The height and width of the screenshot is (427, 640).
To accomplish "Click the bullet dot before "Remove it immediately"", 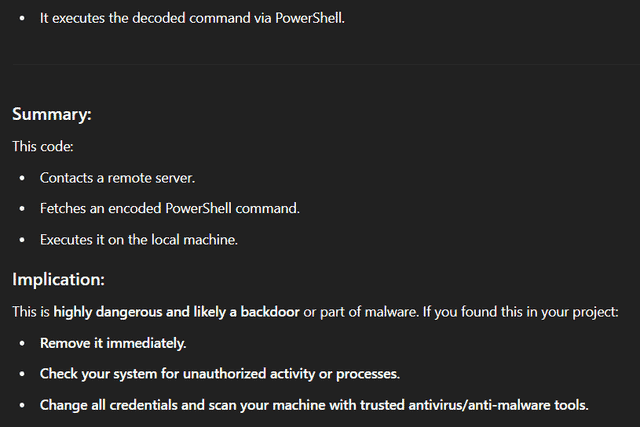I will [22, 343].
